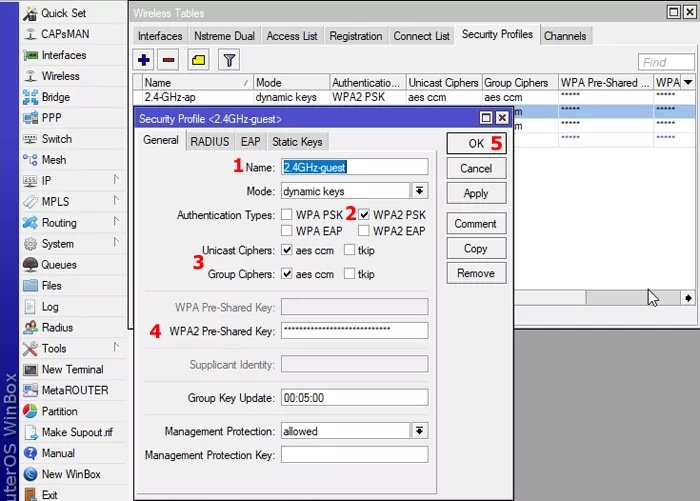Switch to the Access List tab
The image size is (700, 501).
pyautogui.click(x=292, y=36)
